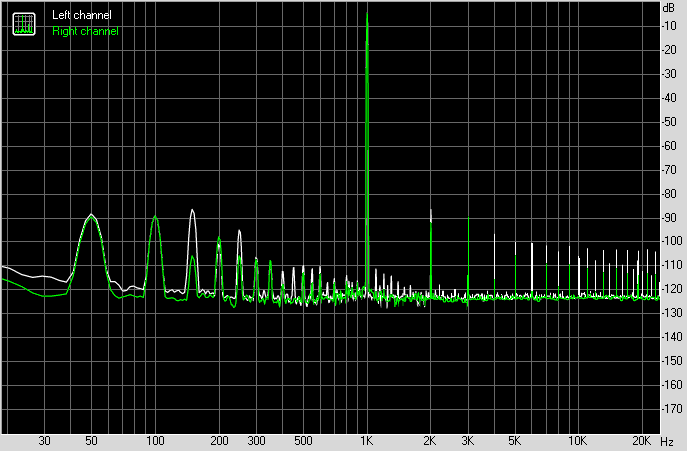Viewport: 687px width, 451px height.
Task: Select the 'Left channel' legend label
Action: [82, 15]
